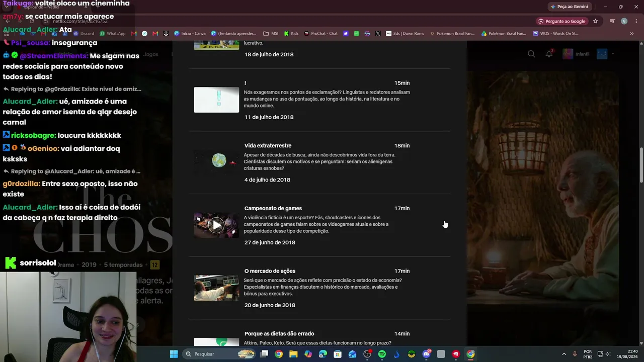The height and width of the screenshot is (362, 644).
Task: Click the Pesquisar taskbar search box
Action: 219,354
